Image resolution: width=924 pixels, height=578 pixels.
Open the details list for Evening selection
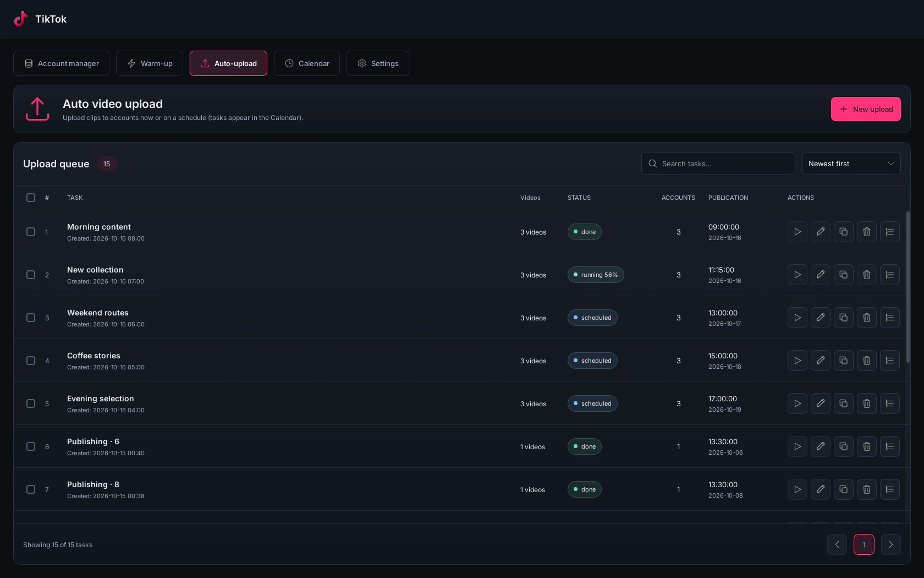click(890, 403)
